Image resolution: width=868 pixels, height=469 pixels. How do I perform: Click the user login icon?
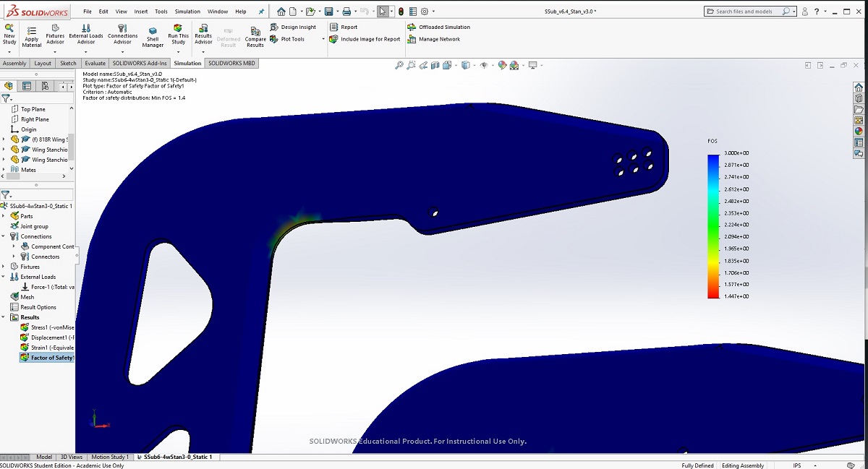point(807,12)
